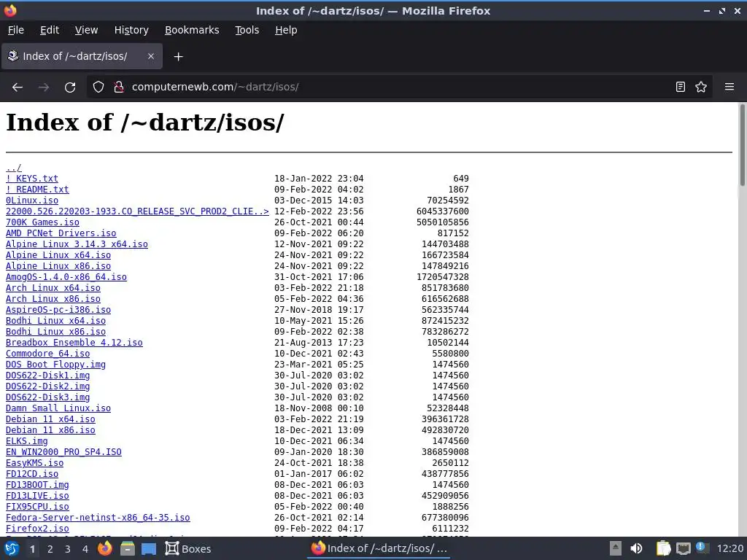Switch to workspace 4
The width and height of the screenshot is (747, 560).
(85, 549)
